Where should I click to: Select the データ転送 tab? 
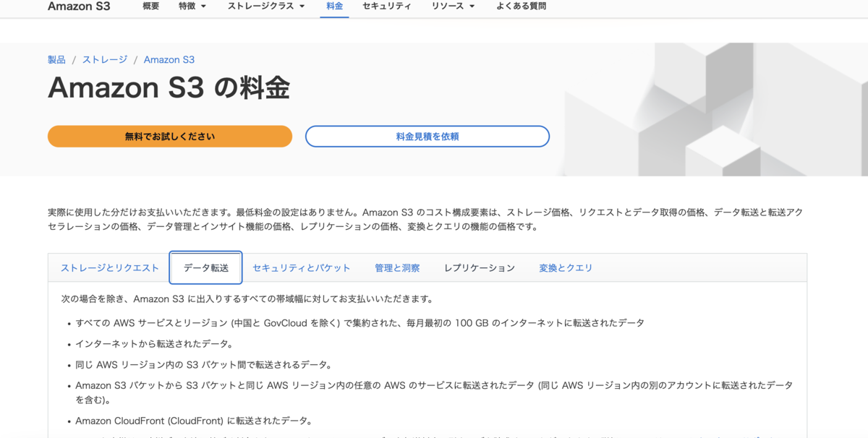[x=206, y=268]
